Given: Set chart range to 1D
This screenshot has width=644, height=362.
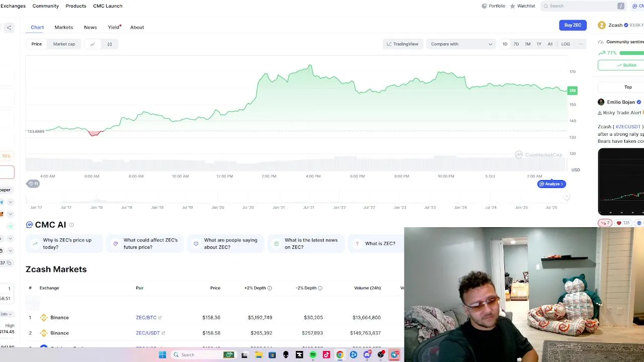Looking at the screenshot, I should [505, 44].
